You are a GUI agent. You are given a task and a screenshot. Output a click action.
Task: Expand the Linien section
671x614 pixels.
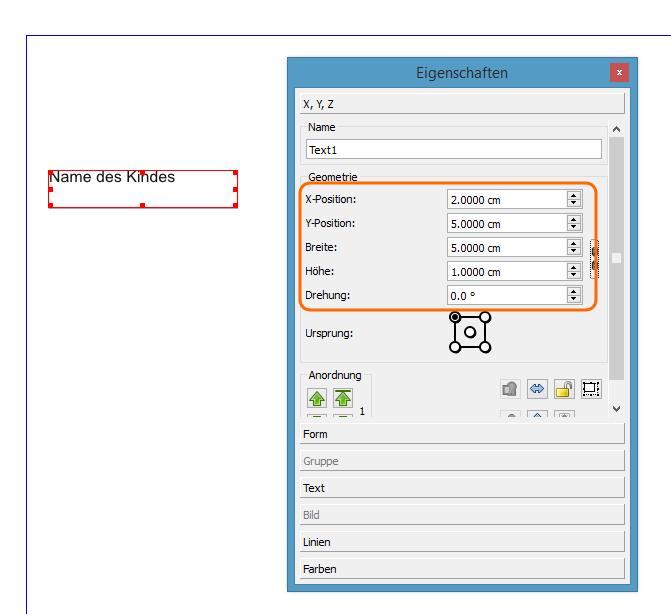(462, 542)
